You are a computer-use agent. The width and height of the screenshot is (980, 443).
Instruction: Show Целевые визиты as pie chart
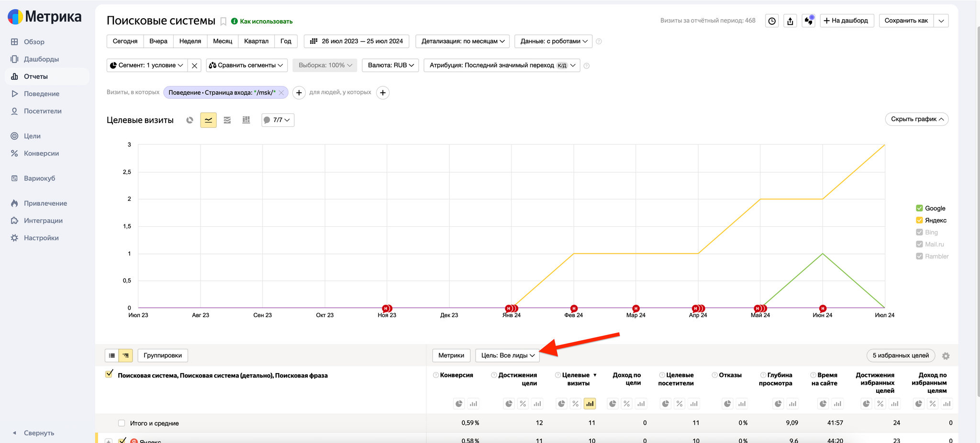(561, 404)
